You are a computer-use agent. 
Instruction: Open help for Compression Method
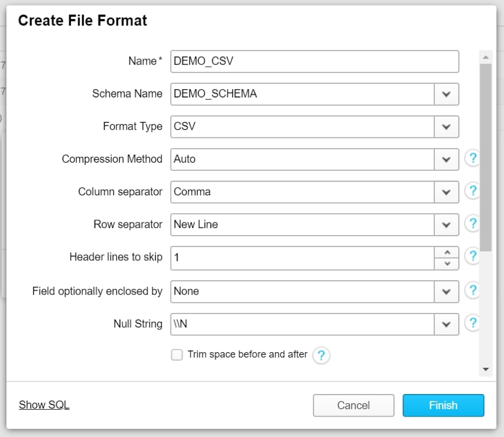(x=472, y=158)
